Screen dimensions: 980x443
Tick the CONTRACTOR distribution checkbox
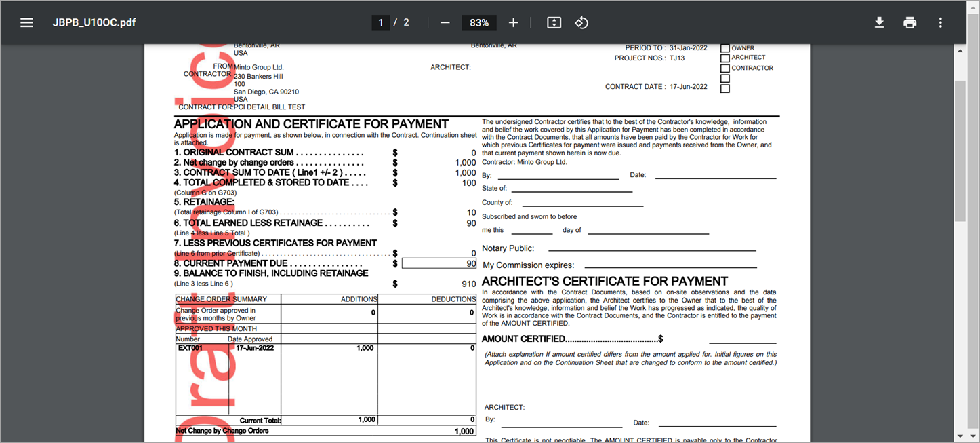[725, 68]
